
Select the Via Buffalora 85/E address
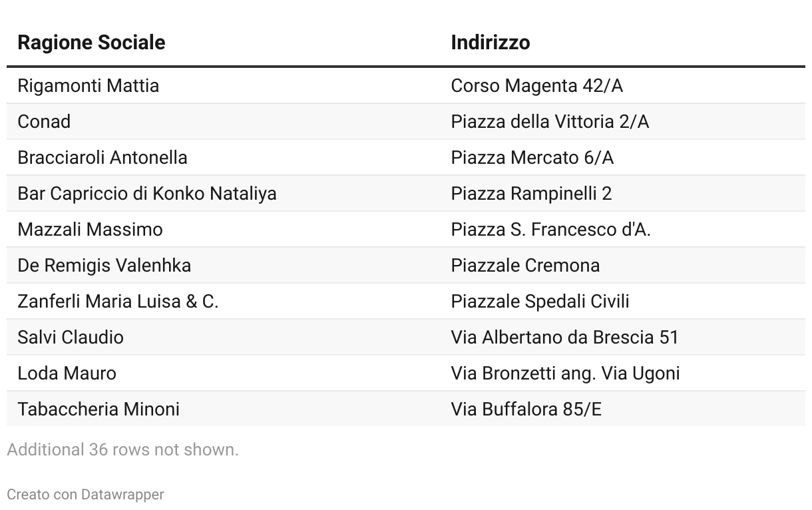click(x=526, y=409)
